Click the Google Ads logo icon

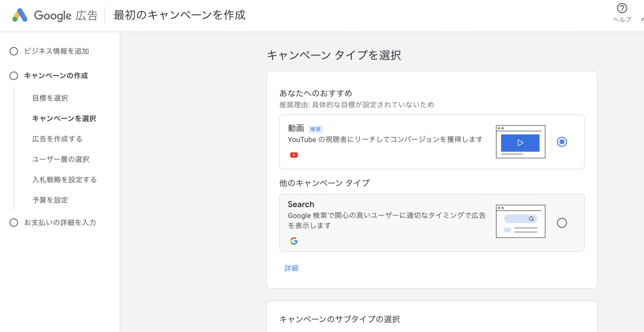click(x=20, y=15)
